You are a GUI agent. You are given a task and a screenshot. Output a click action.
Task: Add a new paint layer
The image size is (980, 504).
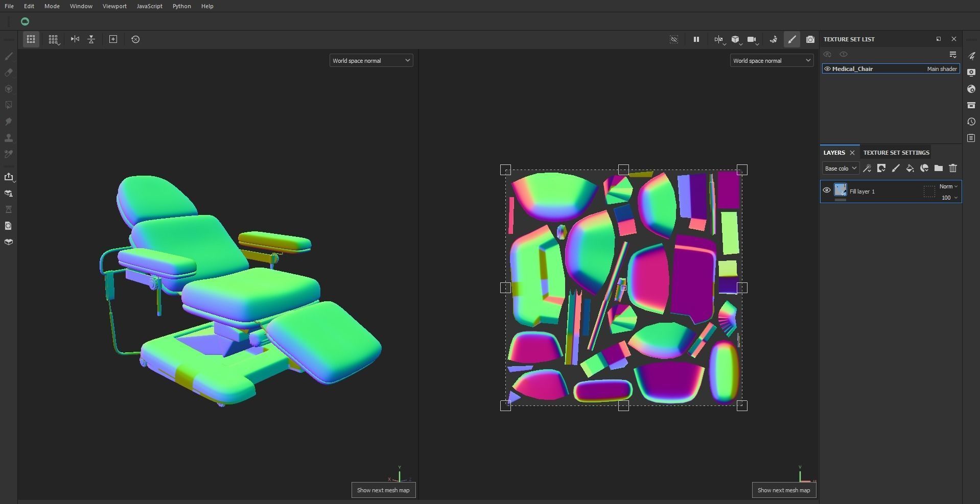pyautogui.click(x=896, y=168)
